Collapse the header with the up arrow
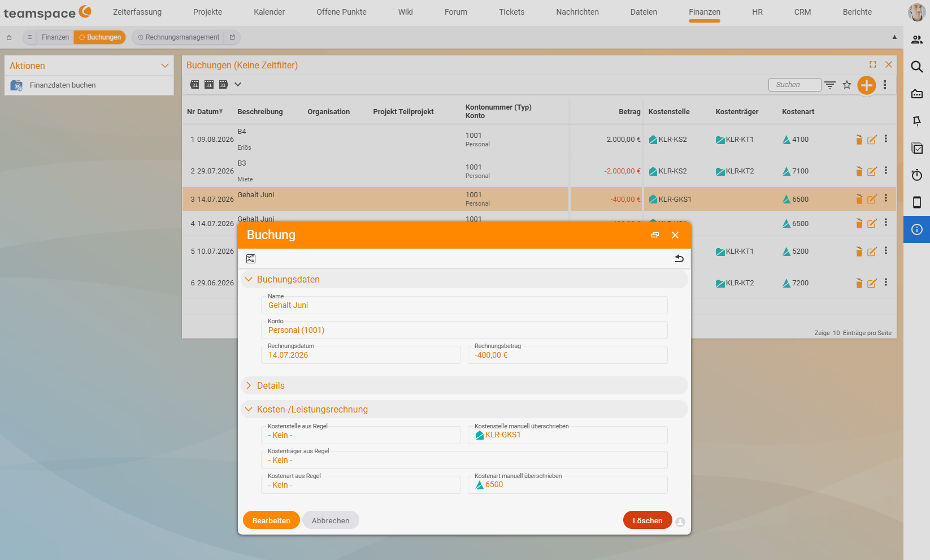 click(x=894, y=37)
